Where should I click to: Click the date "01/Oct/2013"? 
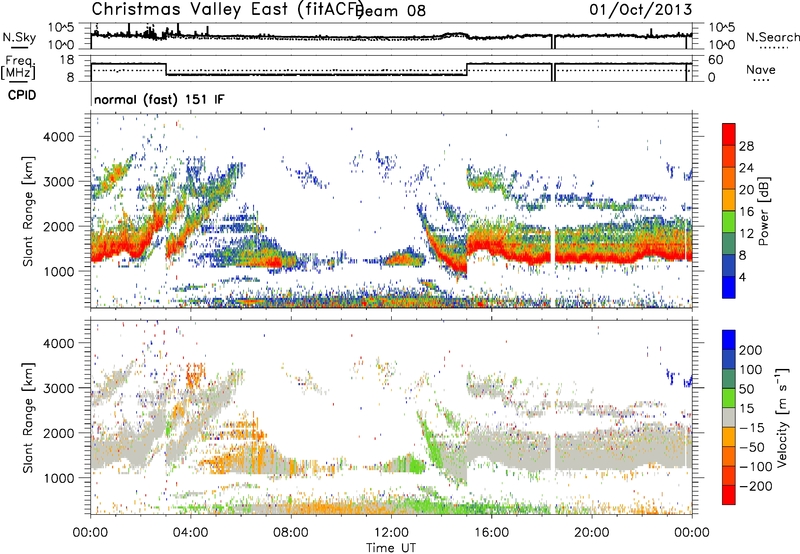click(641, 10)
